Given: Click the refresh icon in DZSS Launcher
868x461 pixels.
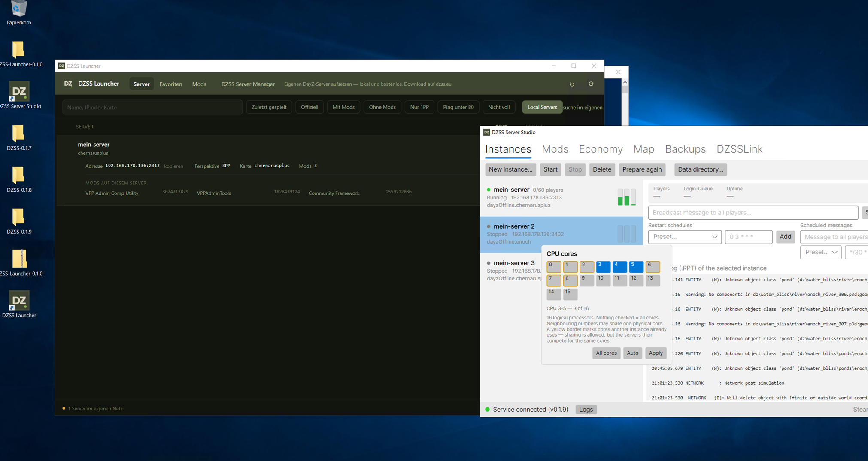Looking at the screenshot, I should tap(572, 84).
